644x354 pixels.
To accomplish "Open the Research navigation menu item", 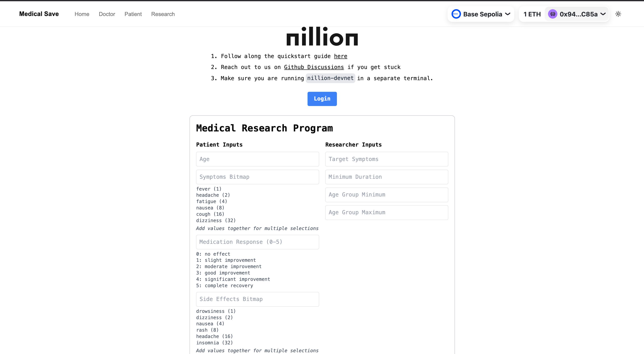I will tap(163, 14).
